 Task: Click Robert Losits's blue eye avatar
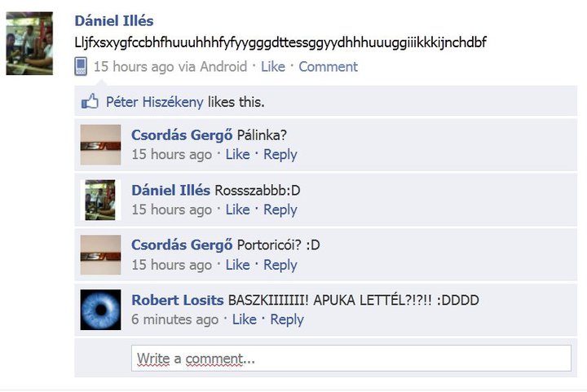[x=100, y=310]
